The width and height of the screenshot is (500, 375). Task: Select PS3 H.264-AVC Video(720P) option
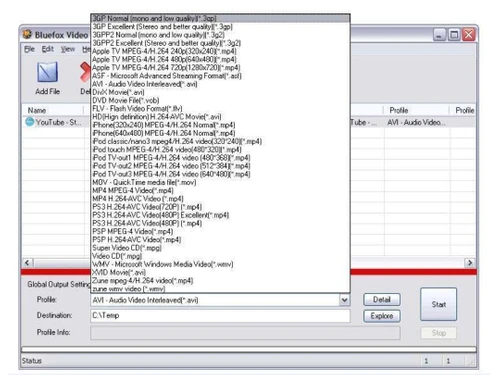(x=220, y=207)
